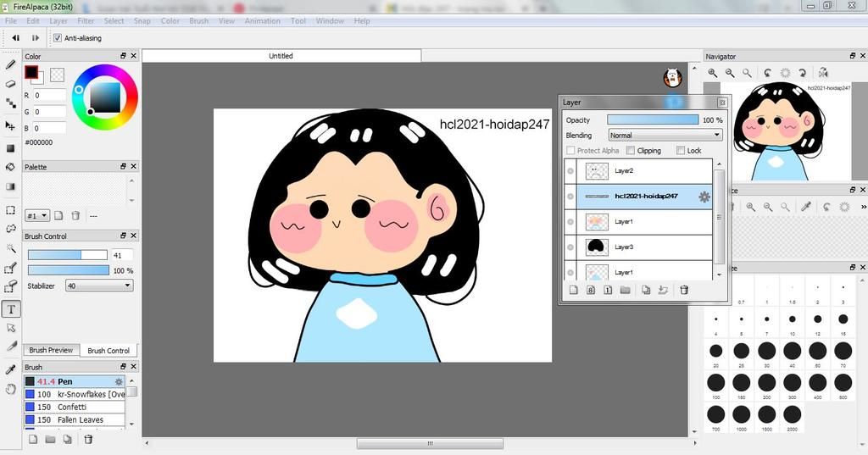Enable the Protect Alpha checkbox
868x455 pixels.
point(570,151)
